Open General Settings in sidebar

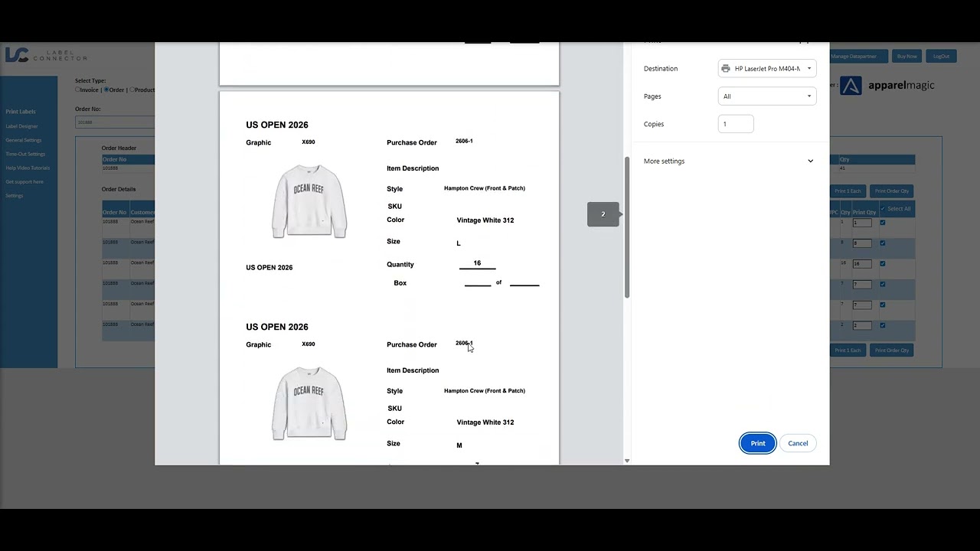[x=24, y=140]
